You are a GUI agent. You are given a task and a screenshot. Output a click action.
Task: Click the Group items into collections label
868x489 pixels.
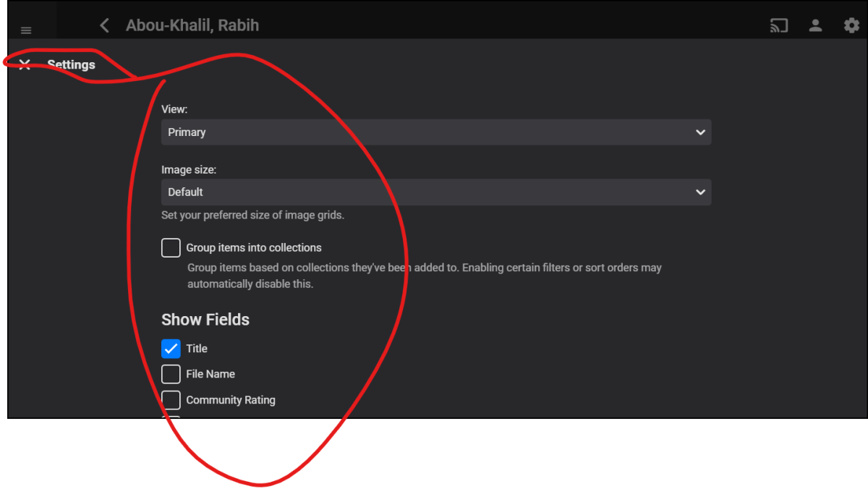point(254,247)
